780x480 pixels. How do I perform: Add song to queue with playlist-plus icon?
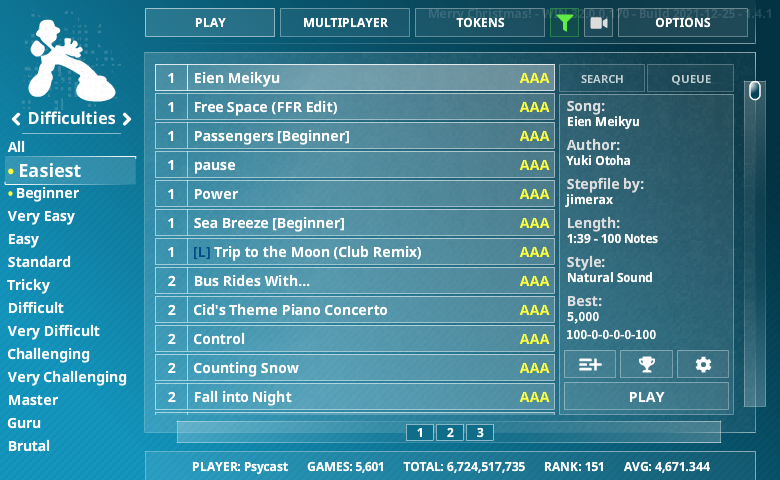(x=590, y=365)
